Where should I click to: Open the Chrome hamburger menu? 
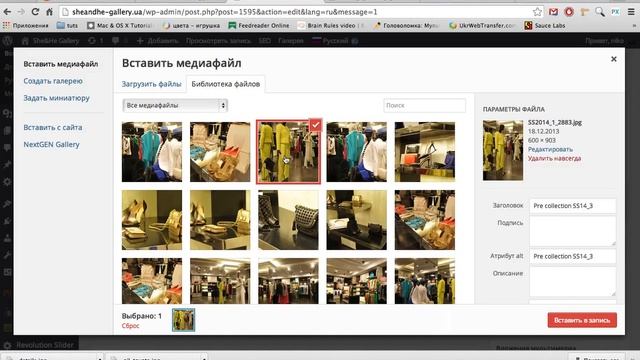tap(631, 12)
